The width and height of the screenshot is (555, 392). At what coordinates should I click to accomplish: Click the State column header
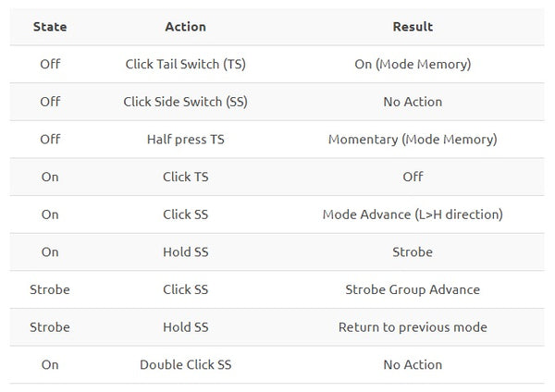[x=50, y=27]
